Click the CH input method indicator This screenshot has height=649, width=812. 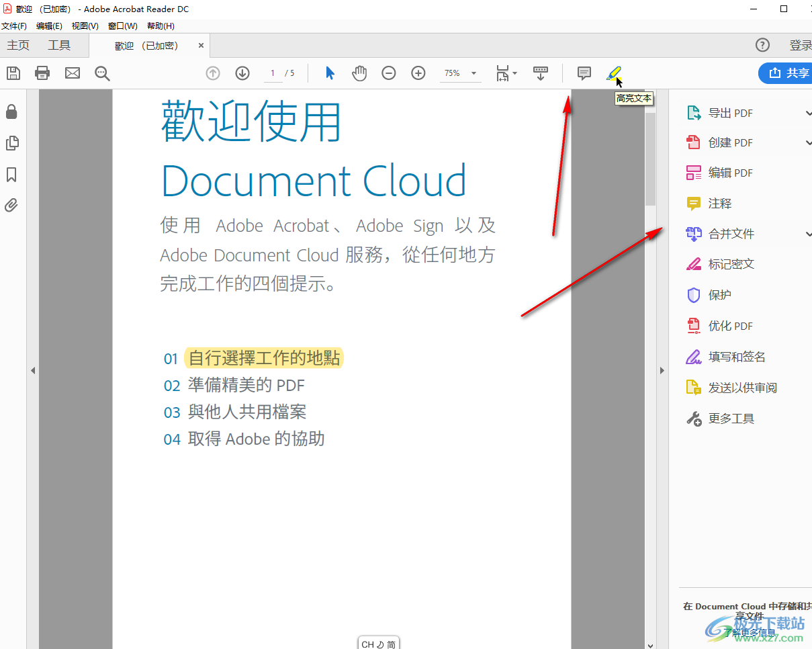click(378, 644)
